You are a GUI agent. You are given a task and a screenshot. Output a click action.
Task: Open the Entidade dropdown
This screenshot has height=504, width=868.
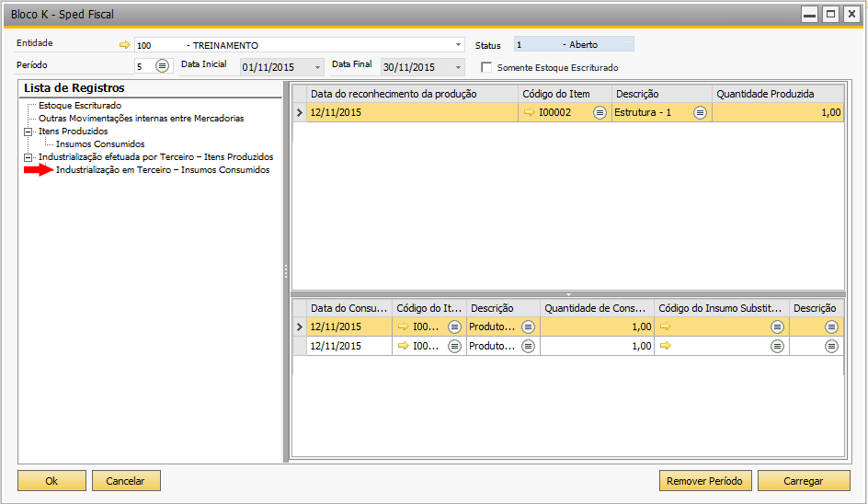tap(458, 45)
